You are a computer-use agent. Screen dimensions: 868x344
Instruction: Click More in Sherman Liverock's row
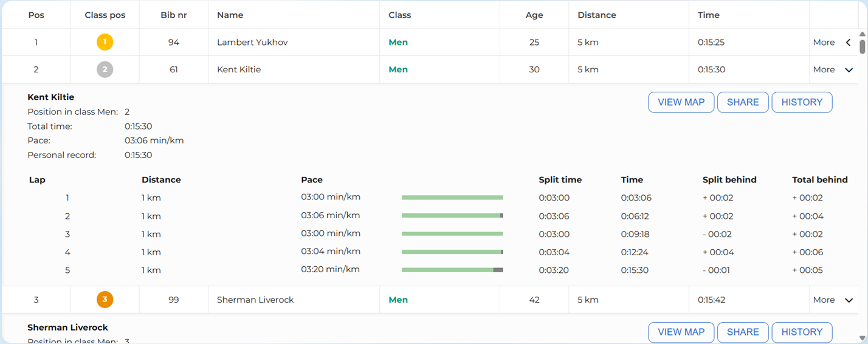[x=824, y=300]
